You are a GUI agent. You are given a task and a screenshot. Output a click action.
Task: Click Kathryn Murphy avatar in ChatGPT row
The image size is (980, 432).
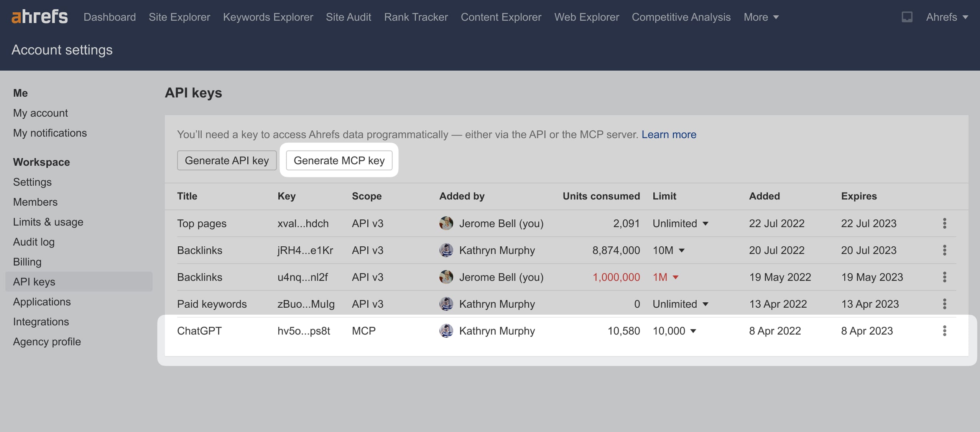(446, 331)
